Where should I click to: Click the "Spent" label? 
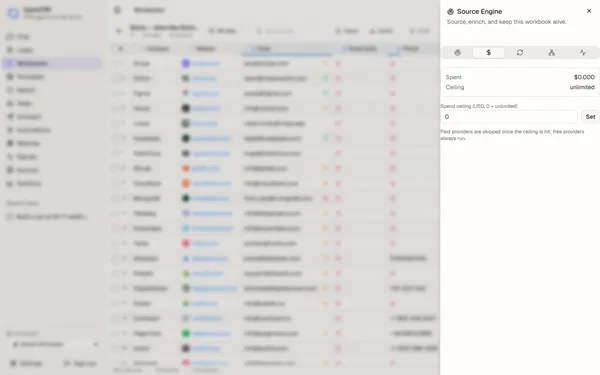point(453,77)
